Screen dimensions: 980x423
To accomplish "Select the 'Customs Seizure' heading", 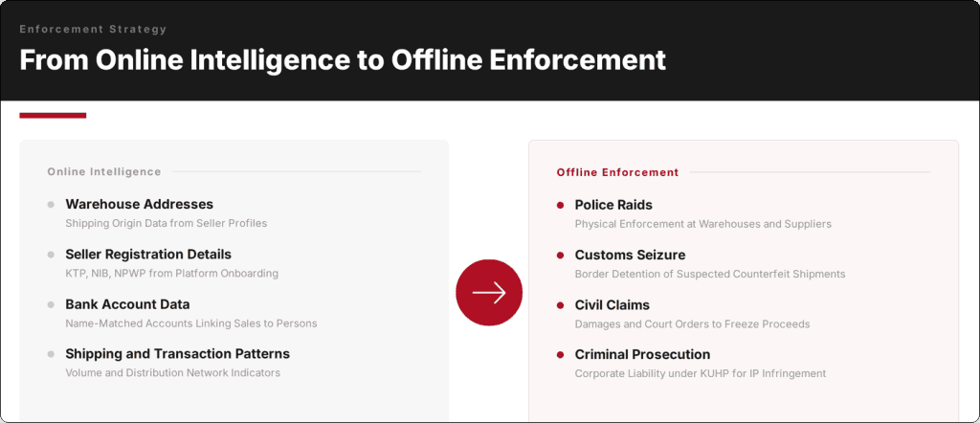I will 630,255.
